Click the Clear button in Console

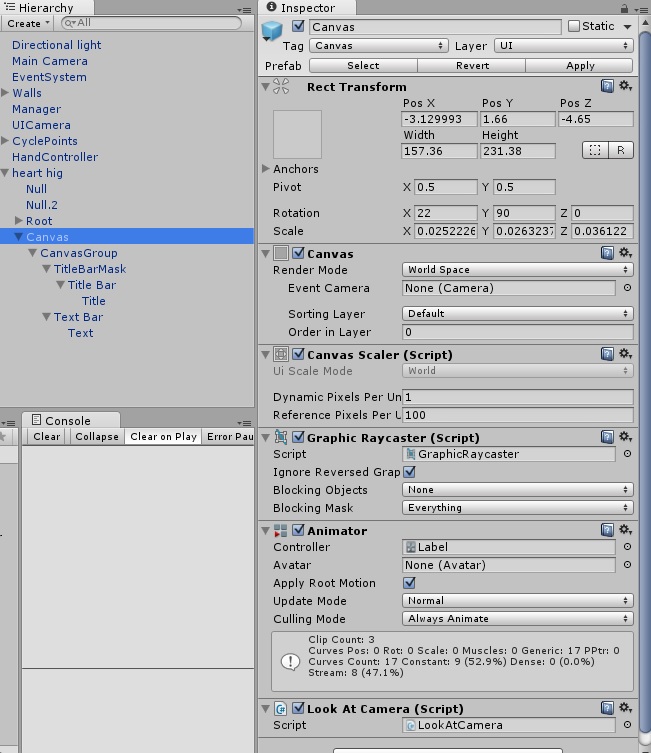tap(46, 437)
